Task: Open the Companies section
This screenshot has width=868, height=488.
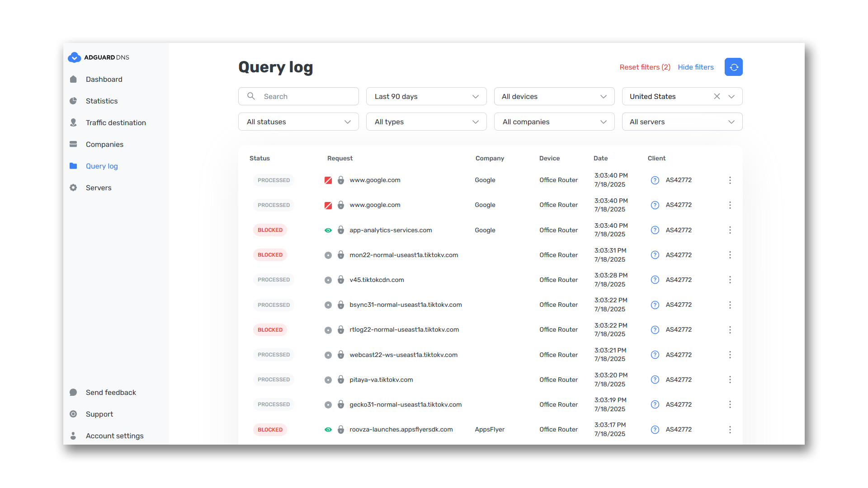Action: [x=105, y=144]
